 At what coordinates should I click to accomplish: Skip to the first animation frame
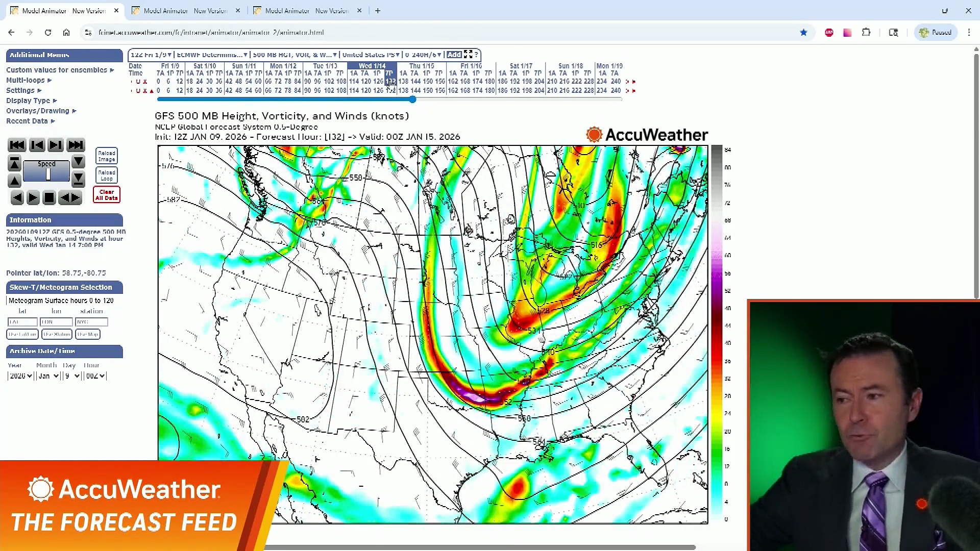pos(17,145)
